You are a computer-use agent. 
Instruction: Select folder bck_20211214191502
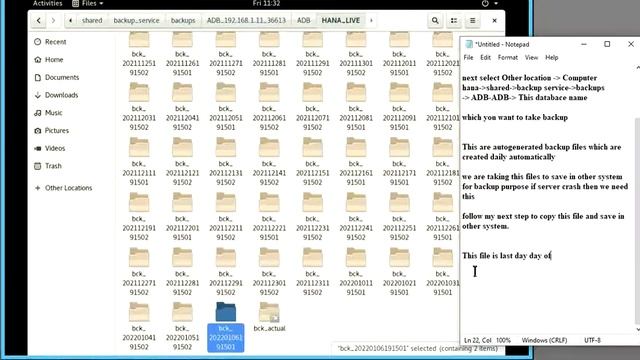(269, 162)
